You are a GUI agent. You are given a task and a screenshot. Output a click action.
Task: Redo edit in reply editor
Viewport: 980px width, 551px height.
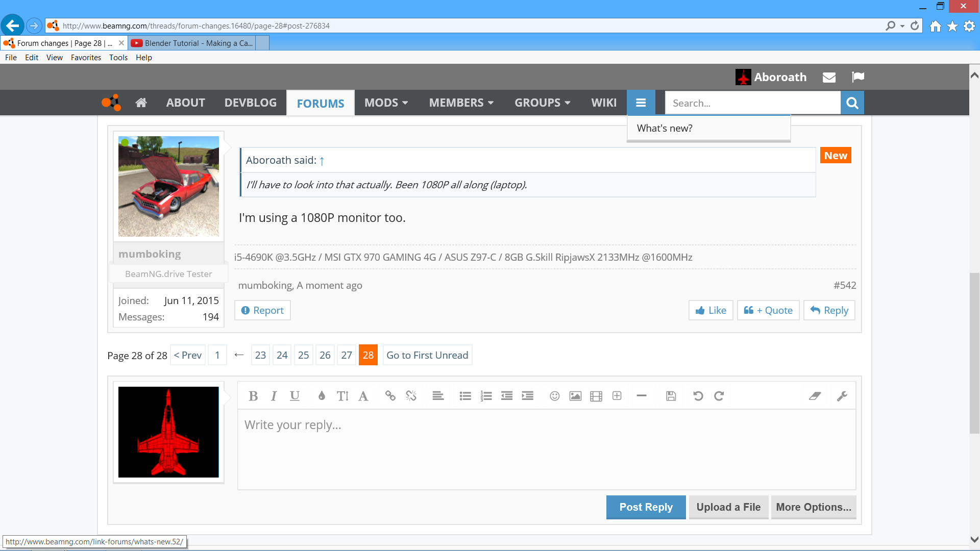pos(719,396)
